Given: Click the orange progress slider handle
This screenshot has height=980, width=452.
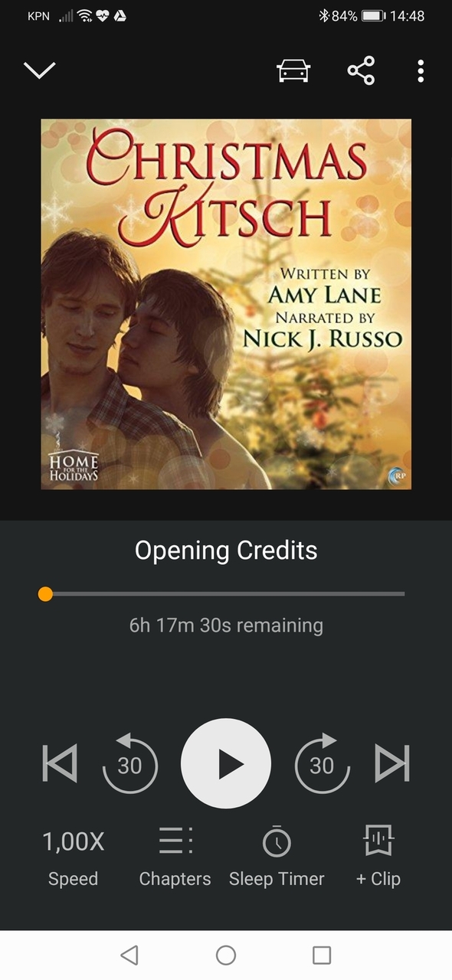Looking at the screenshot, I should (x=45, y=594).
